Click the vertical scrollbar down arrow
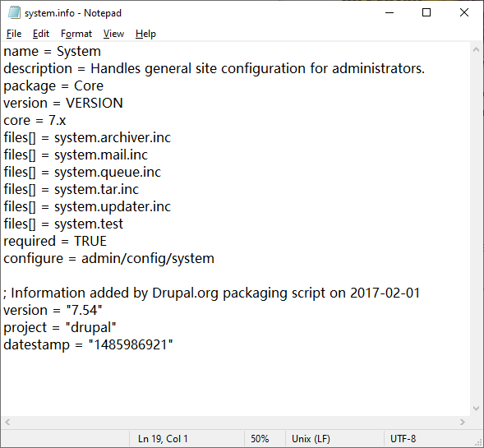The image size is (484, 448). click(476, 409)
